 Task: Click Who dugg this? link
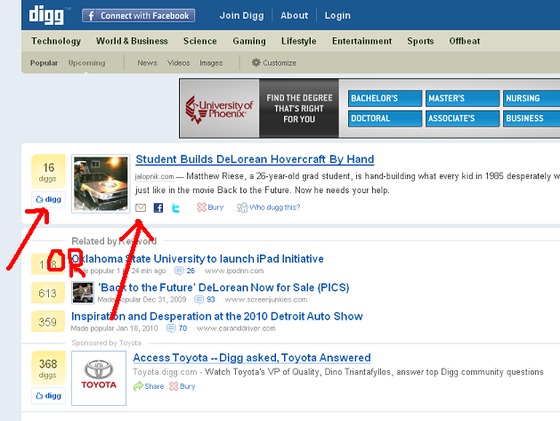(268, 207)
